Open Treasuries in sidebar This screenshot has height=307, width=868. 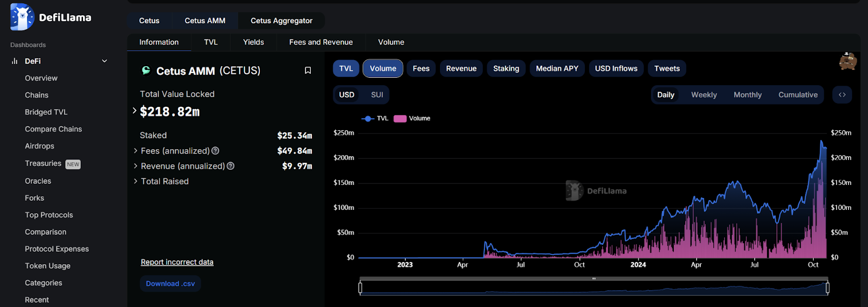click(x=43, y=163)
